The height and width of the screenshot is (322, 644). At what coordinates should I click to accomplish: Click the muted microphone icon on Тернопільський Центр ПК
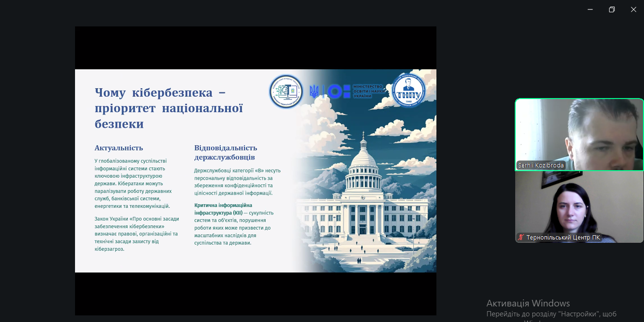521,238
